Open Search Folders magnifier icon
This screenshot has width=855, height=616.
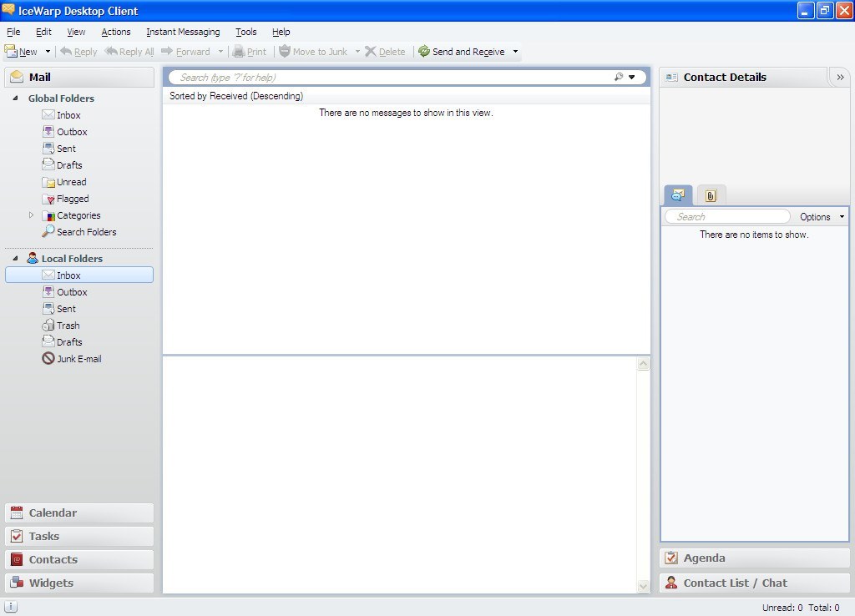tap(48, 231)
